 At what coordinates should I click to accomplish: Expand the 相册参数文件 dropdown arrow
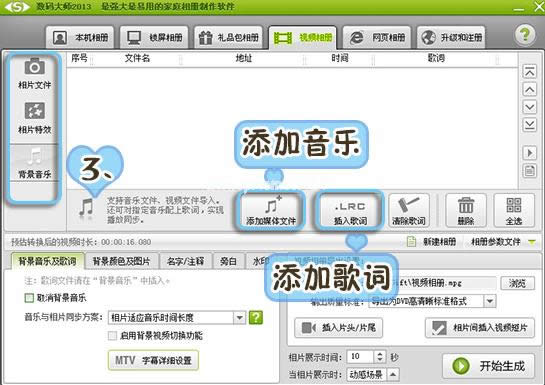tap(532, 242)
